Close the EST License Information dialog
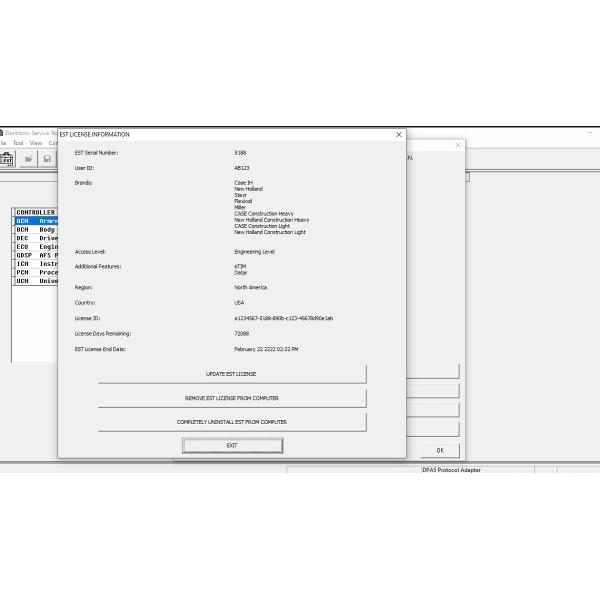This screenshot has height=600, width=600. pos(399,135)
